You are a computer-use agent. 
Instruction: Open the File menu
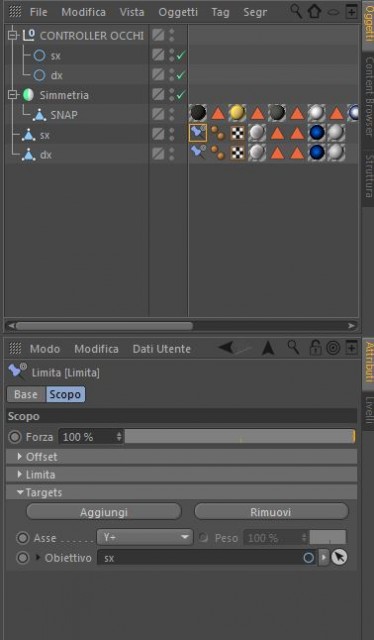(x=38, y=12)
